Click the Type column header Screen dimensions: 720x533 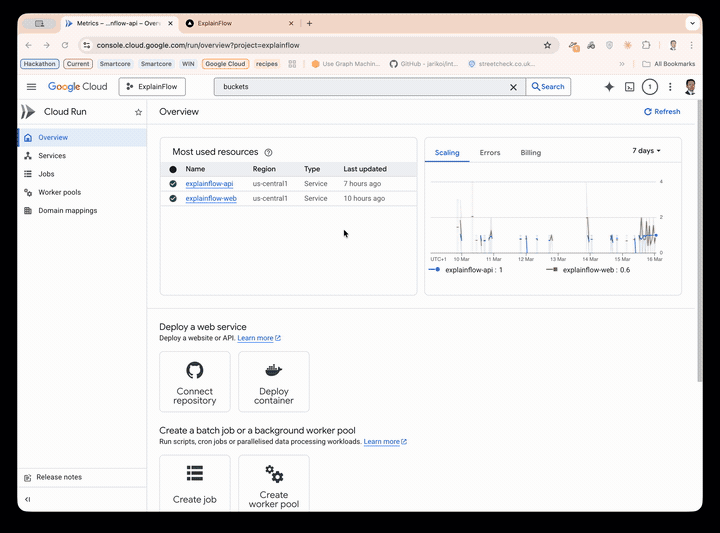tap(312, 169)
